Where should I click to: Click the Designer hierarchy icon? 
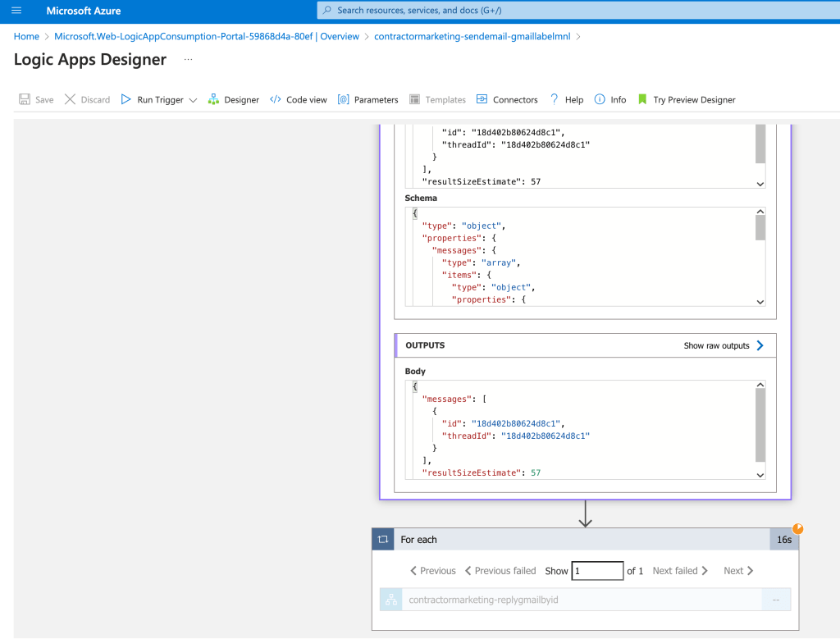point(213,99)
